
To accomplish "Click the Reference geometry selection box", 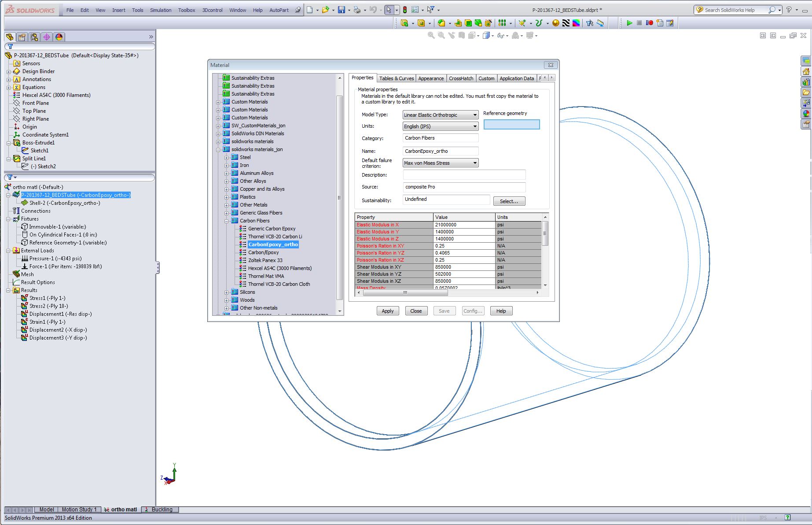I will [x=511, y=125].
